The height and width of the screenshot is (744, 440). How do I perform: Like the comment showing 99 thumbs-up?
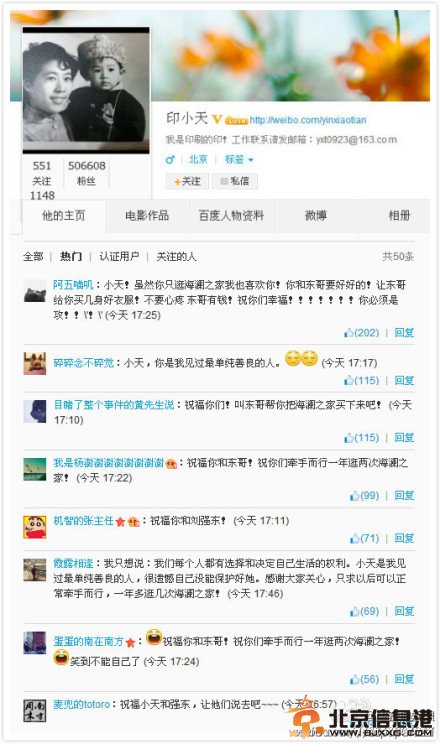point(354,495)
